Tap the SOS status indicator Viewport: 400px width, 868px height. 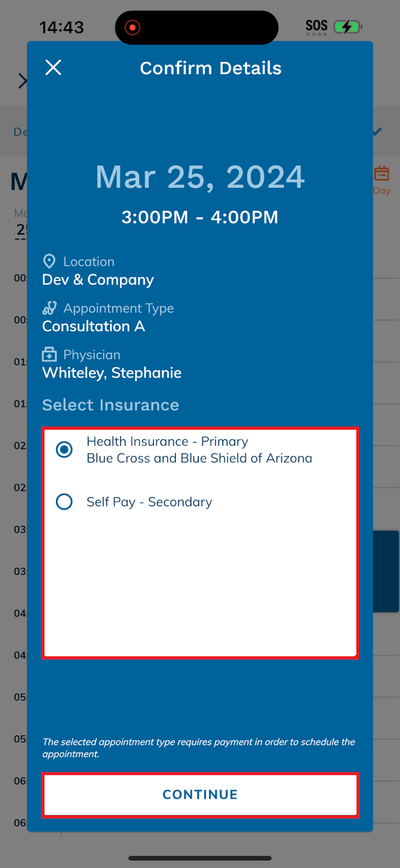pyautogui.click(x=317, y=27)
